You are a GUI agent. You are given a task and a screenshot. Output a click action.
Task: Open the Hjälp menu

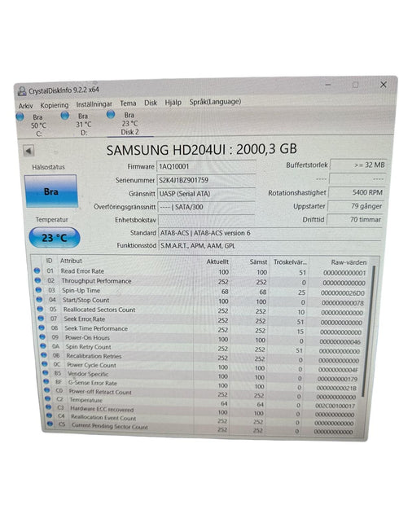[x=173, y=102]
